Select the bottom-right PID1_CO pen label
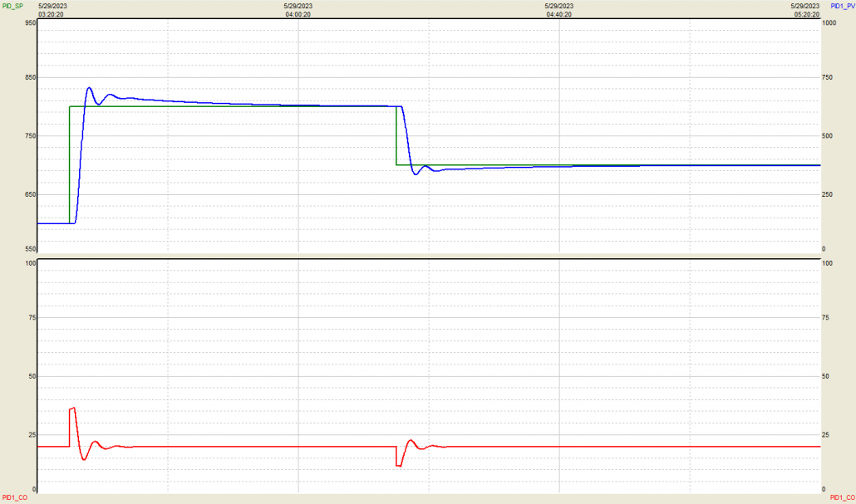Image resolution: width=856 pixels, height=504 pixels. pos(842,497)
